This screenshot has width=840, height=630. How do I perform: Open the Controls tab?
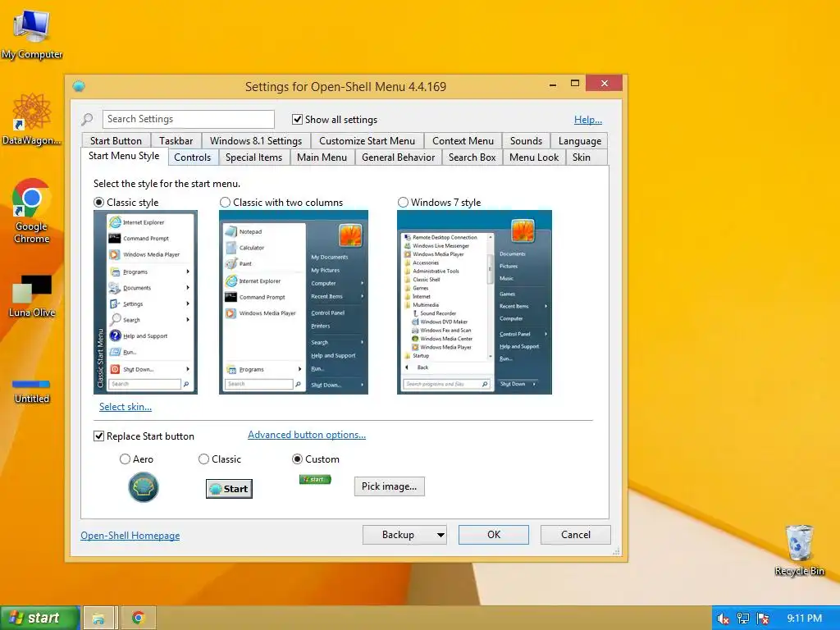[x=192, y=157]
